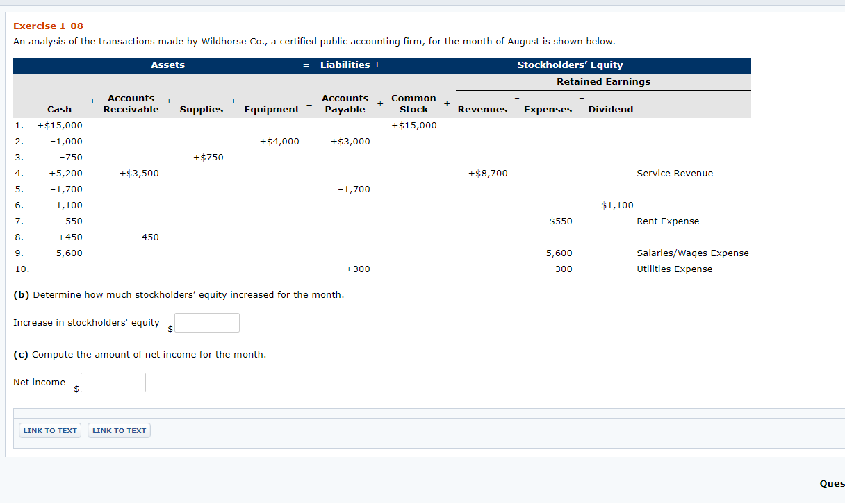Click the -450 Accounts Receivable value
The image size is (845, 504).
147,237
